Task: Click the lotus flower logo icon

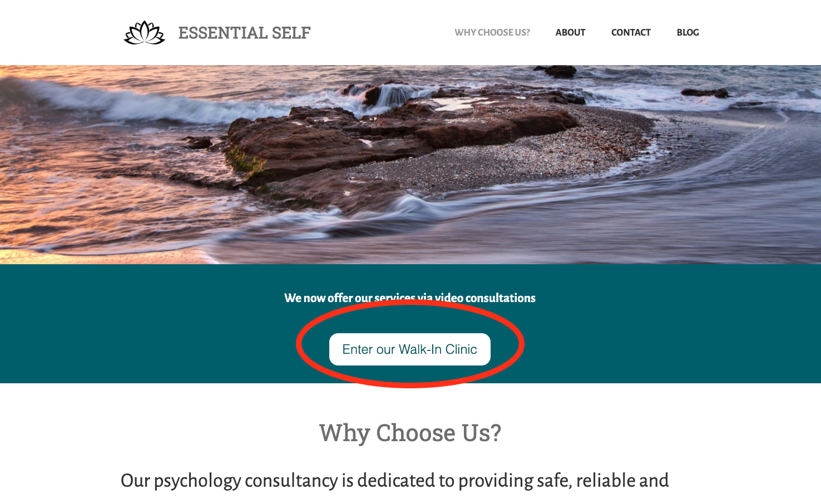Action: click(x=145, y=32)
